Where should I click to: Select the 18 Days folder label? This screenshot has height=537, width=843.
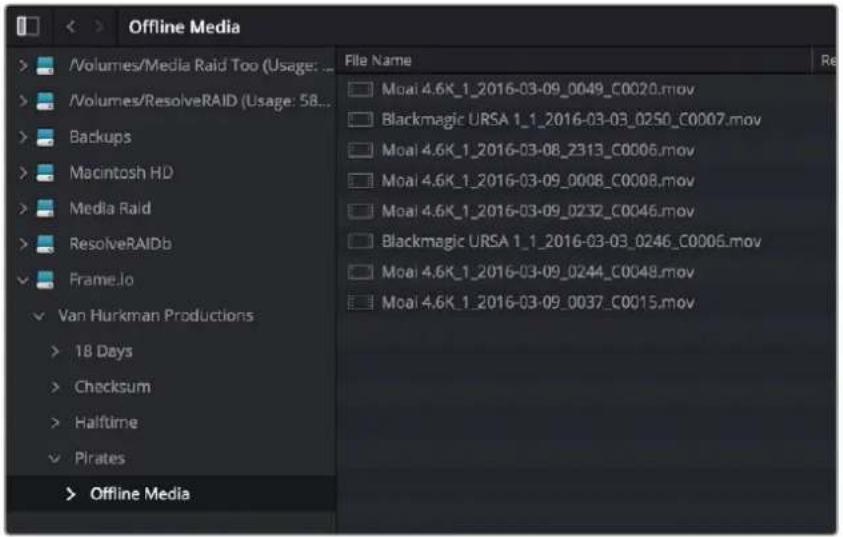coord(103,352)
